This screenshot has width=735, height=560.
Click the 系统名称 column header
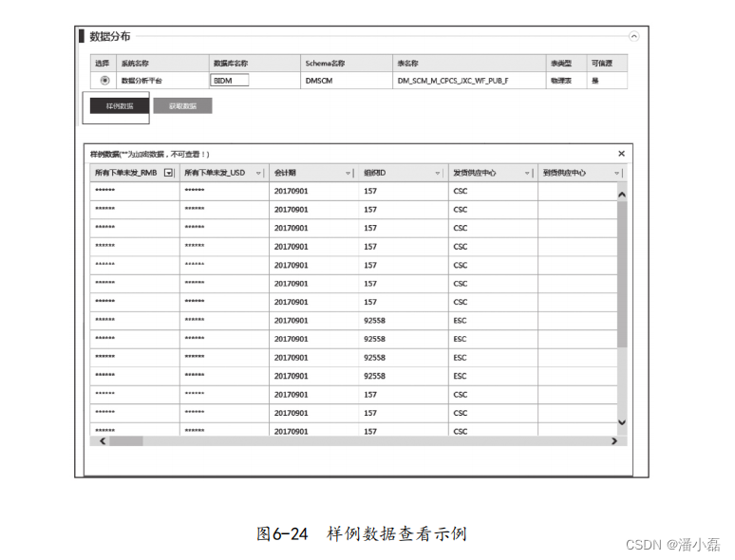(x=162, y=64)
